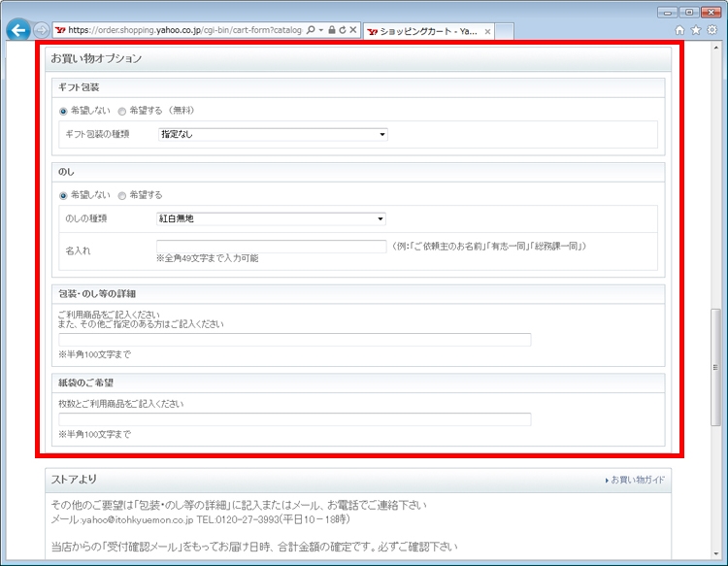Click the browser forward arrow button
Viewport: 728px width, 566px height.
[x=42, y=31]
